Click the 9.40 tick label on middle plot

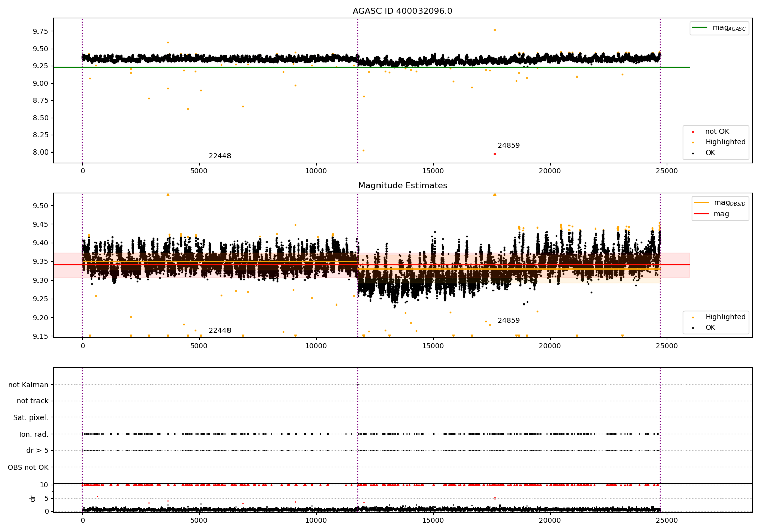40,243
